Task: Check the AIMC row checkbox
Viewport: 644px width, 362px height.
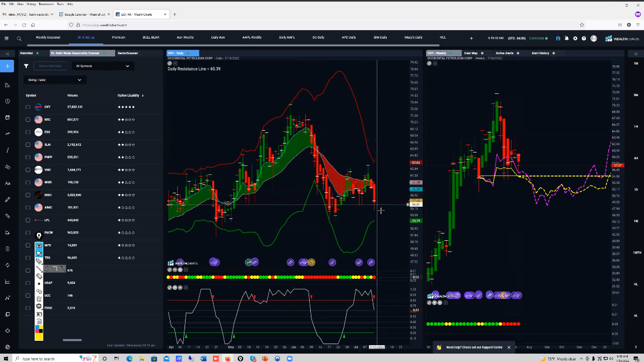Action: tap(28, 208)
